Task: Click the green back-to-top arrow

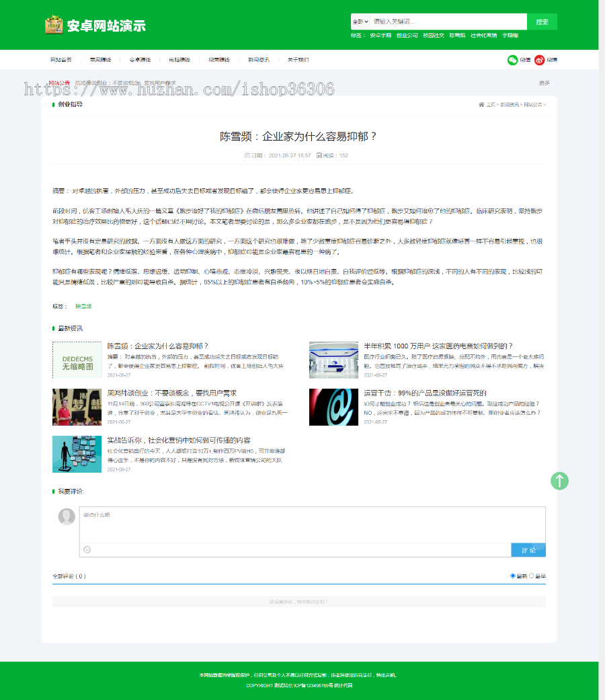Action: tap(559, 481)
